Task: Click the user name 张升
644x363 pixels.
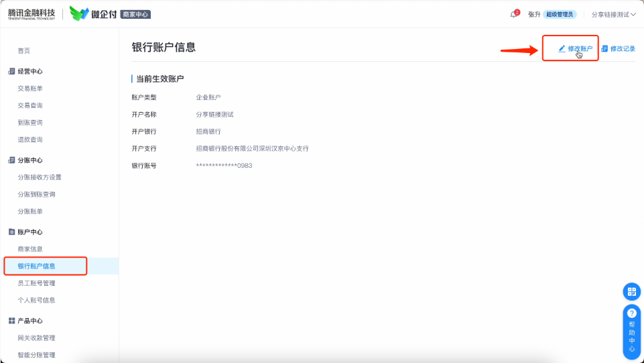Action: coord(534,15)
